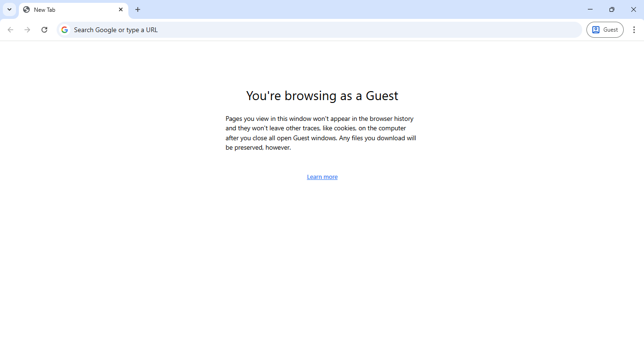Click the Guest label next to the avatar
Image resolution: width=644 pixels, height=339 pixels.
[x=610, y=29]
